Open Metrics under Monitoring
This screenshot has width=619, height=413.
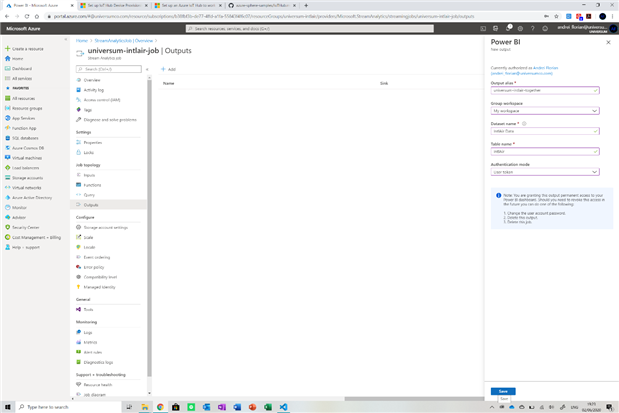click(90, 342)
